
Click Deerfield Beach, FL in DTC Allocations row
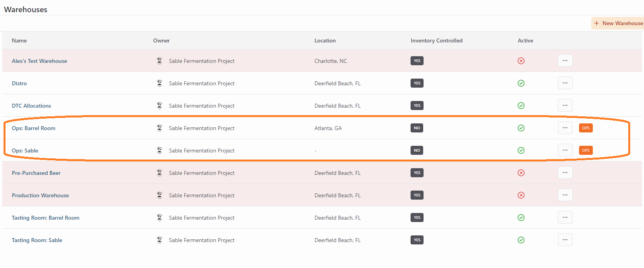(337, 106)
